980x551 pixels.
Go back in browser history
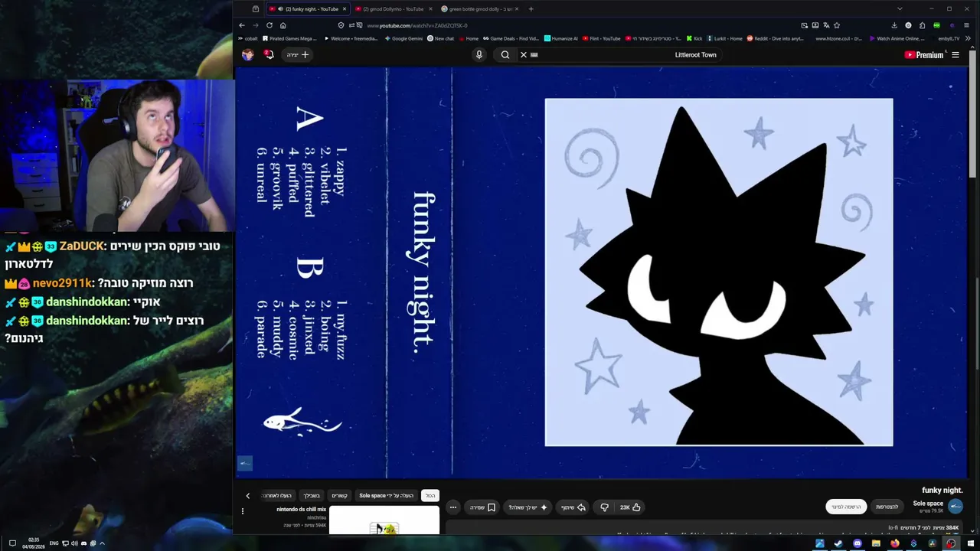pyautogui.click(x=242, y=25)
